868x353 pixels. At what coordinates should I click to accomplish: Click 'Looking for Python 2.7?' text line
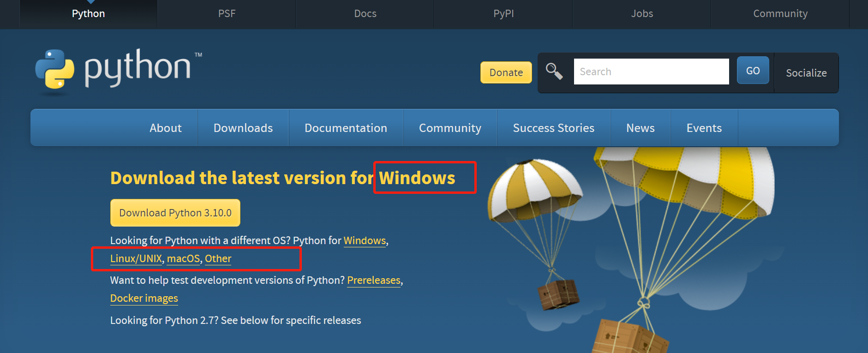[236, 320]
